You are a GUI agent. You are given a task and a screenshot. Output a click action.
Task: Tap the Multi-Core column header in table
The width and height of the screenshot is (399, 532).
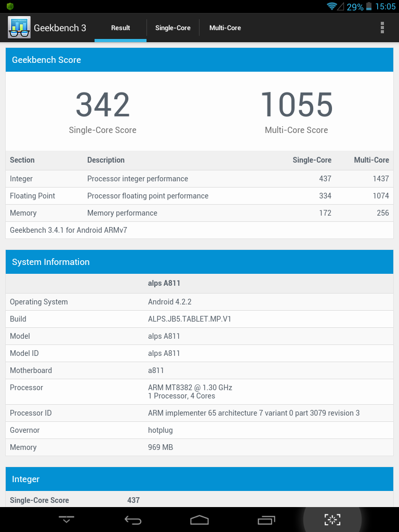pyautogui.click(x=371, y=160)
